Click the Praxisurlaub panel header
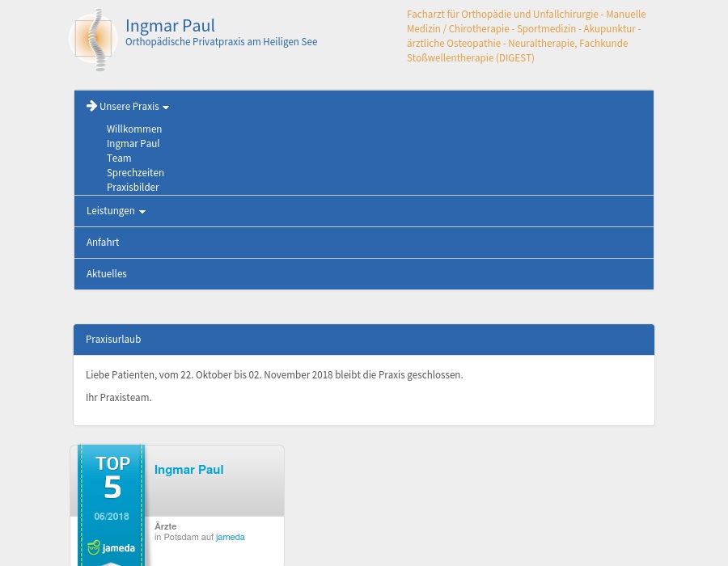The height and width of the screenshot is (566, 728). click(x=113, y=339)
